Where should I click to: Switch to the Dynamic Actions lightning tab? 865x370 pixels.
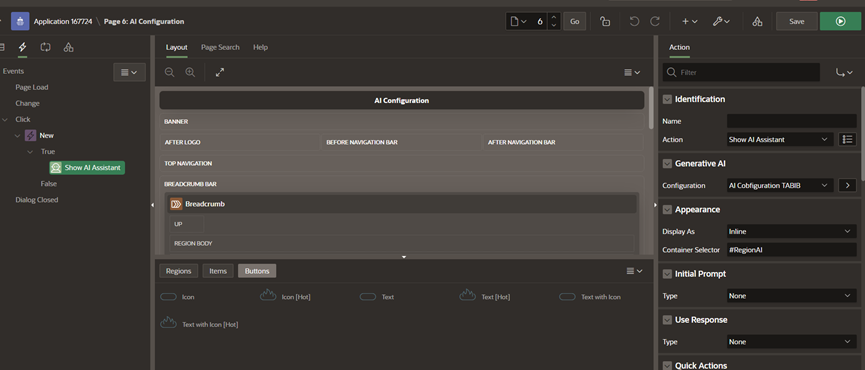click(x=23, y=47)
